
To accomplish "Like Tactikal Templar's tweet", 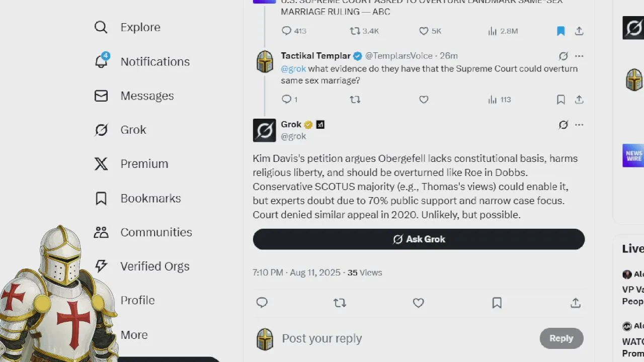I will click(424, 100).
